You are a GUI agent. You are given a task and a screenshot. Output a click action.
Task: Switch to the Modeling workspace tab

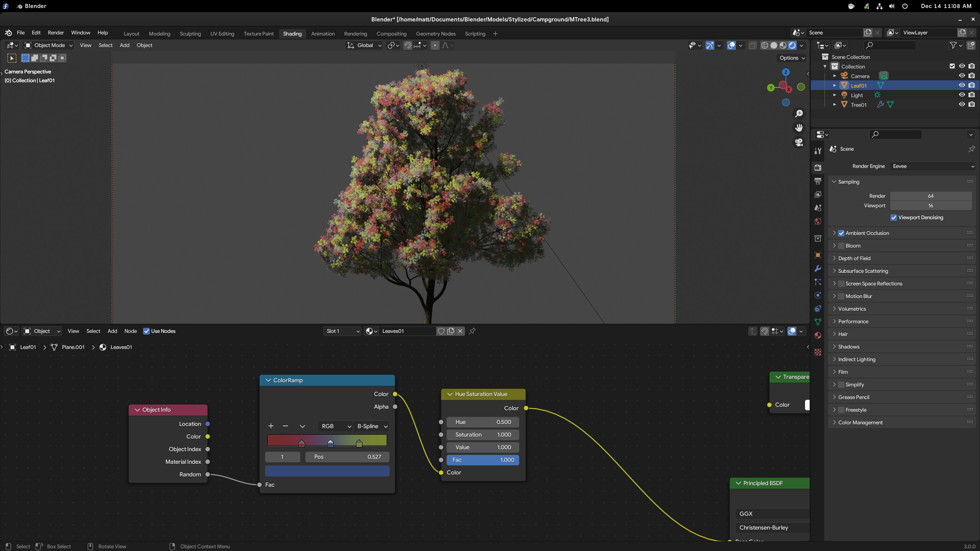click(160, 34)
